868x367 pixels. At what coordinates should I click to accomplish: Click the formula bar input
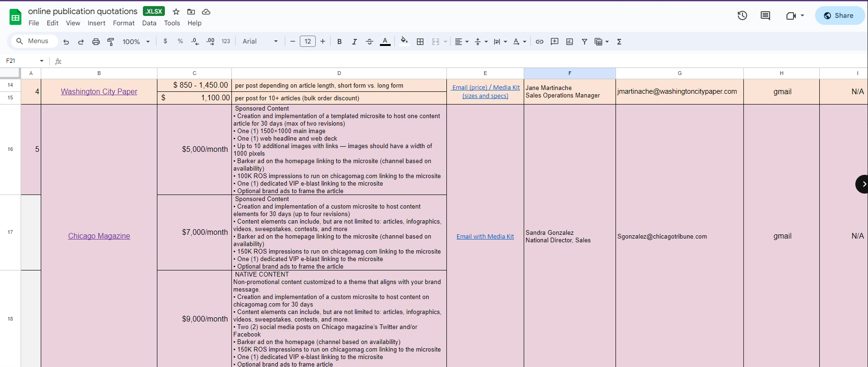pyautogui.click(x=464, y=61)
